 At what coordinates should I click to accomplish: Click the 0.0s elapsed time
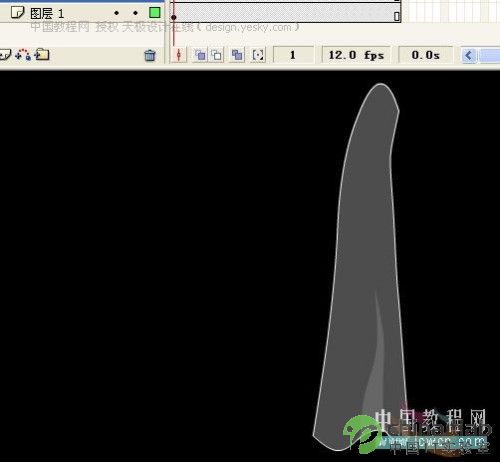point(426,55)
